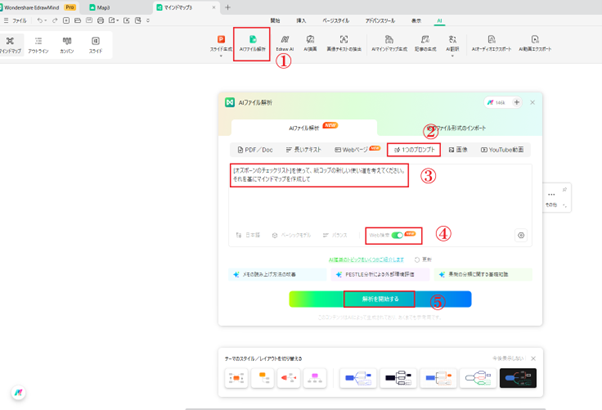Select the 1つのプロンプト tab

414,150
